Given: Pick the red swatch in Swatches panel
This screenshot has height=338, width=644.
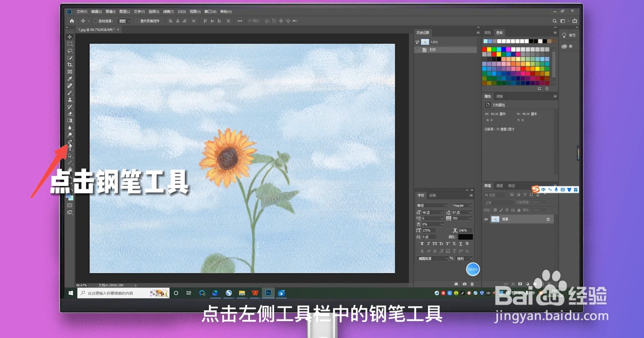Looking at the screenshot, I should point(485,50).
